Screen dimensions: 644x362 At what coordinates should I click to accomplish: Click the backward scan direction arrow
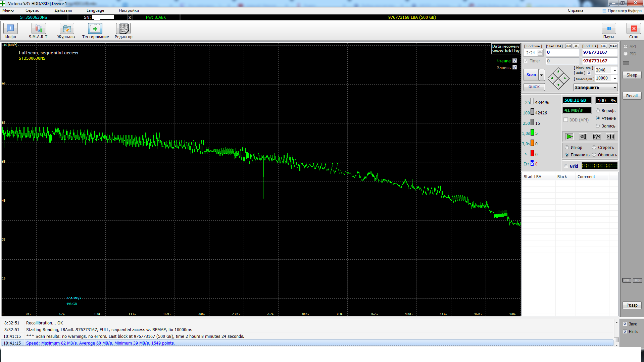(x=583, y=137)
